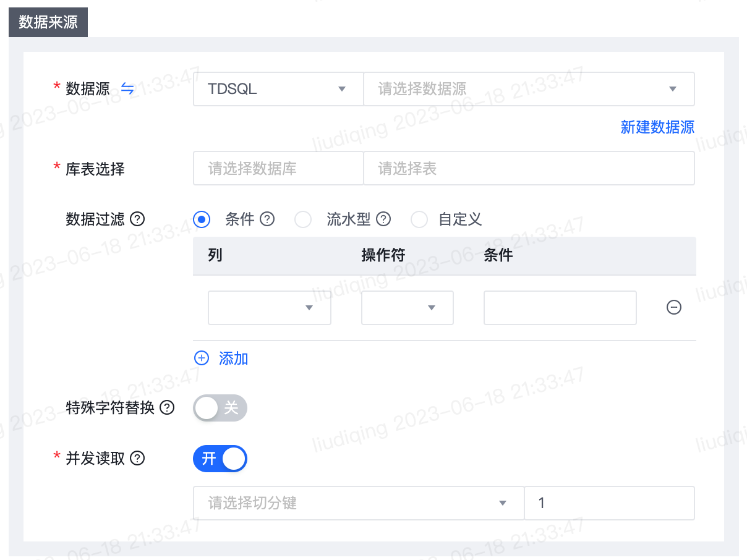Image resolution: width=747 pixels, height=560 pixels.
Task: Select the 自定义 radio option
Action: [419, 219]
